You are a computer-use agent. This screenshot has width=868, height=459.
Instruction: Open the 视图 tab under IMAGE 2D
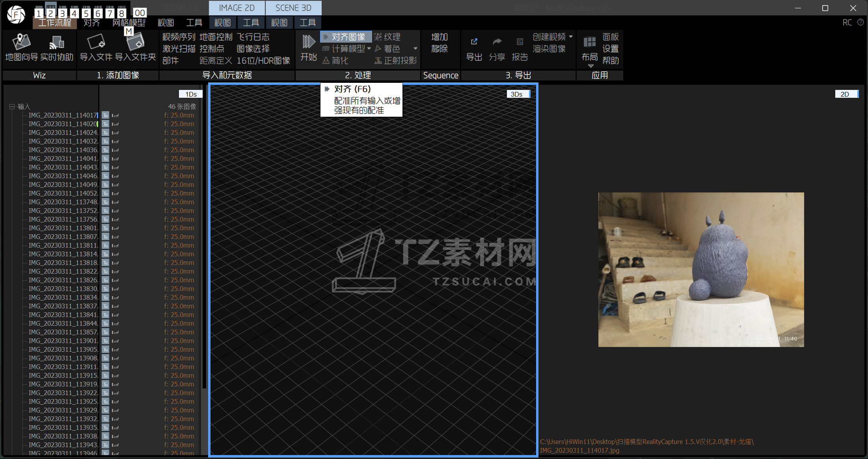[x=222, y=23]
